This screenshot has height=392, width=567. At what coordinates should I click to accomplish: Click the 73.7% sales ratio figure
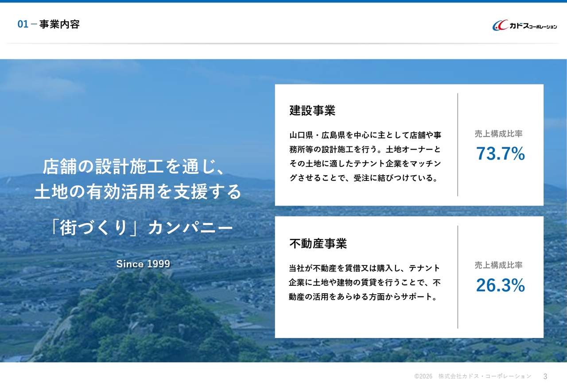(x=500, y=154)
